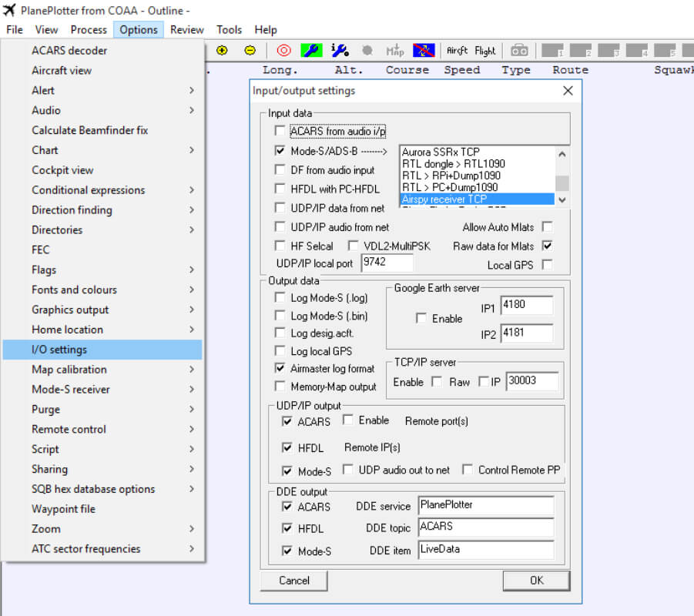Click the blue crossed-out sharing icon

(424, 51)
